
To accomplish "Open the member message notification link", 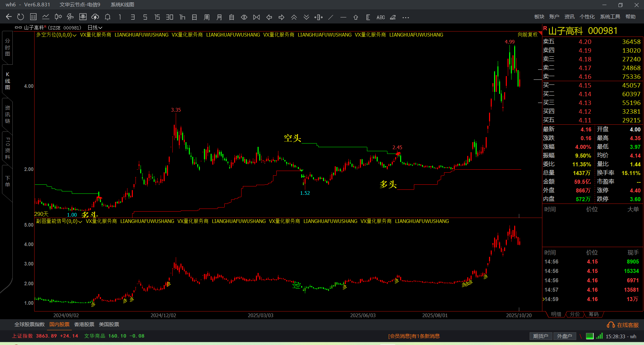I will 414,336.
